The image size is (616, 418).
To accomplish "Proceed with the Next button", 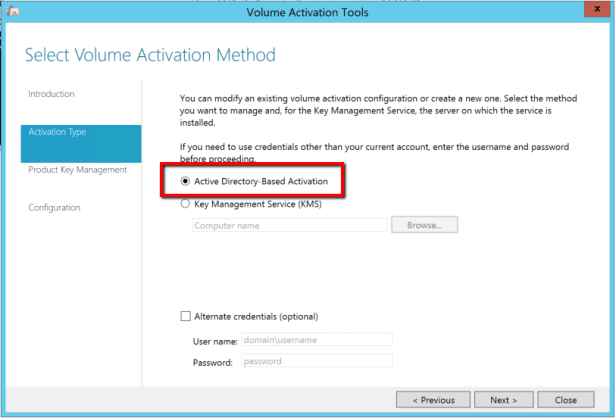I will click(x=504, y=400).
